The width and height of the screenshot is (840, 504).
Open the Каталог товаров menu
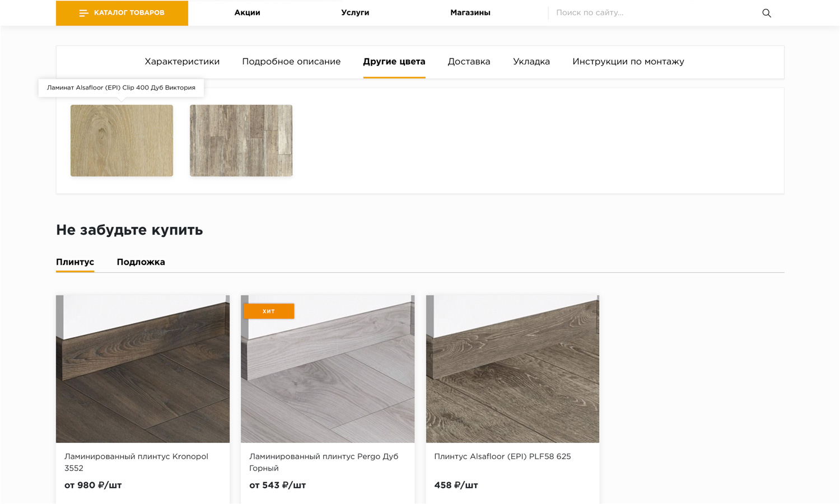122,13
